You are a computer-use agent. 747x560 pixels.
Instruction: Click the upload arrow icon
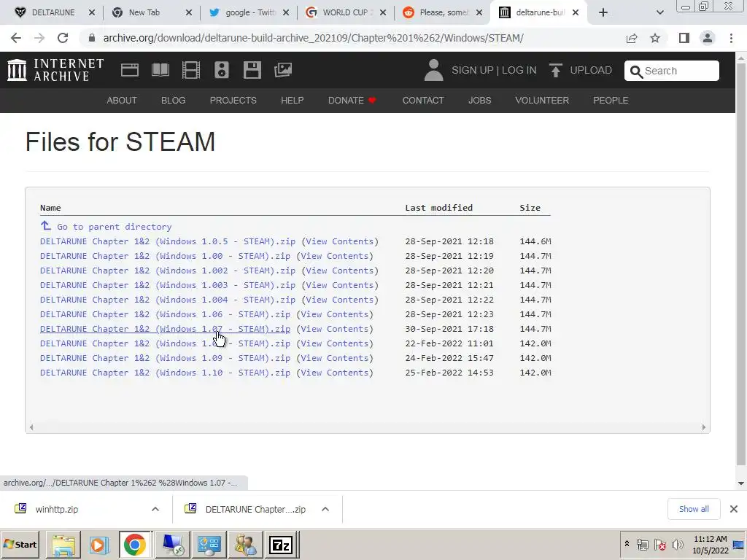pyautogui.click(x=555, y=70)
